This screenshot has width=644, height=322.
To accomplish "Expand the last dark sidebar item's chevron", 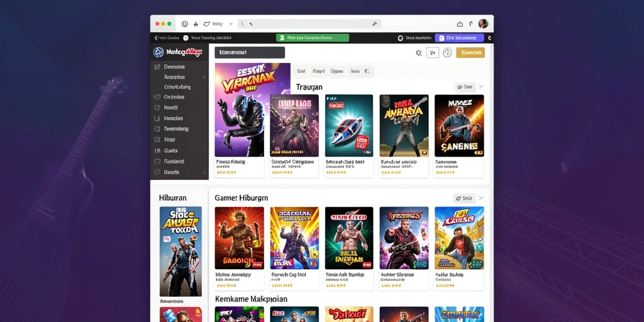I will click(204, 172).
